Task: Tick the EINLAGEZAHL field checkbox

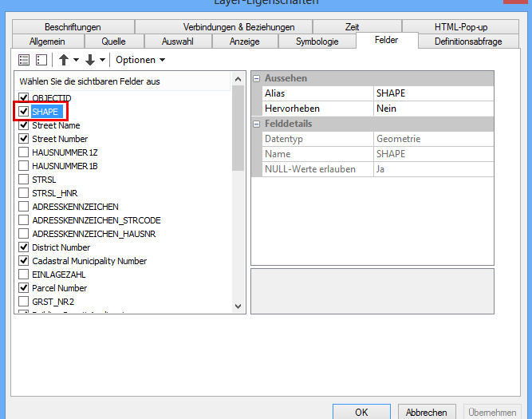Action: (x=24, y=275)
